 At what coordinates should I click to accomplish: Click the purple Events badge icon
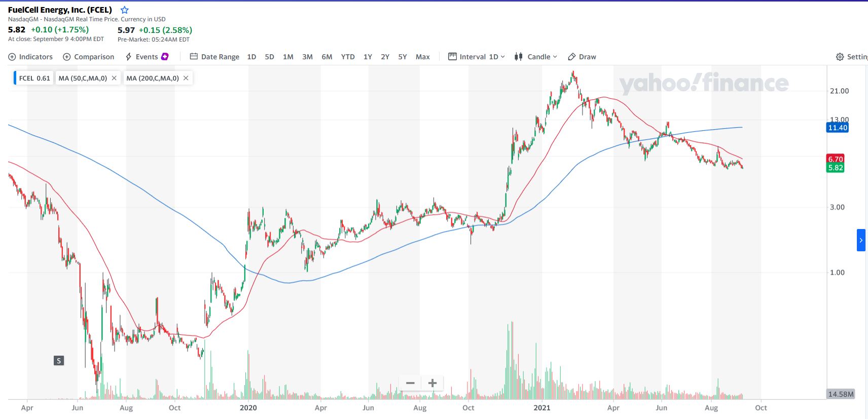(x=165, y=56)
